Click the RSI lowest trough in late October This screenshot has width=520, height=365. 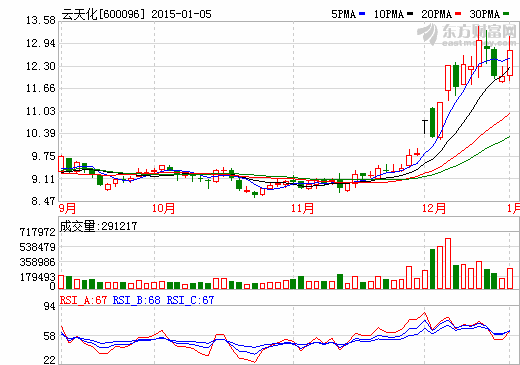pyautogui.click(x=255, y=362)
